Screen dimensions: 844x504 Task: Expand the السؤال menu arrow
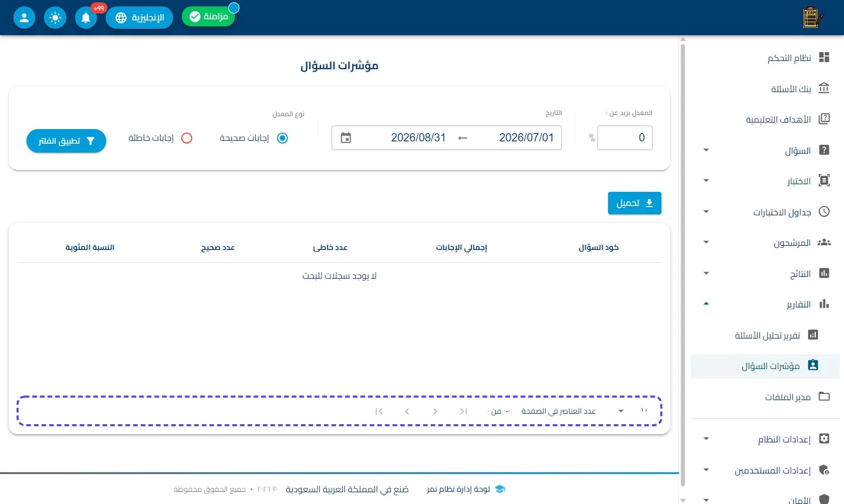(706, 150)
